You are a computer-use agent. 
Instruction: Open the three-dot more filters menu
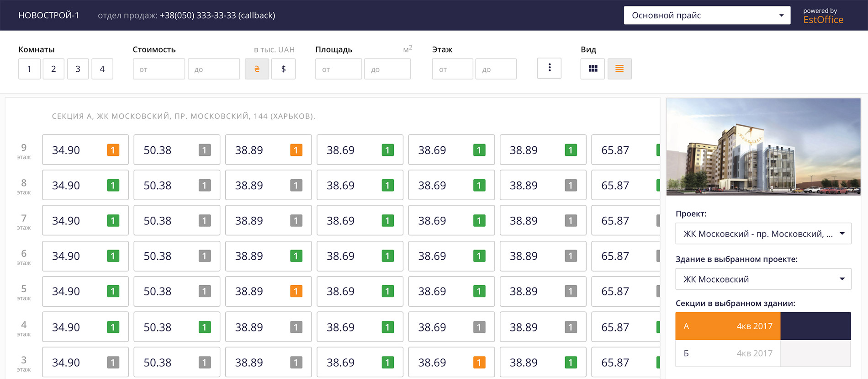point(549,68)
